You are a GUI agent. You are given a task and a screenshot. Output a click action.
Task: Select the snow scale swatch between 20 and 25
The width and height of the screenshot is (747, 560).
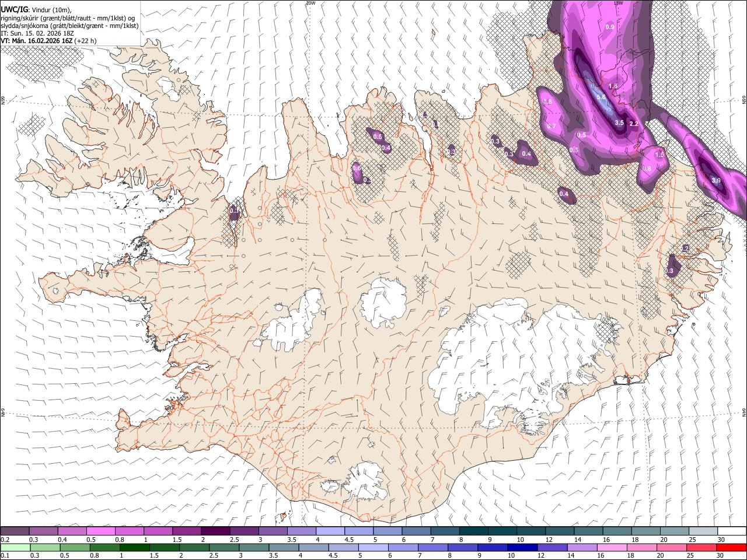coord(674,531)
